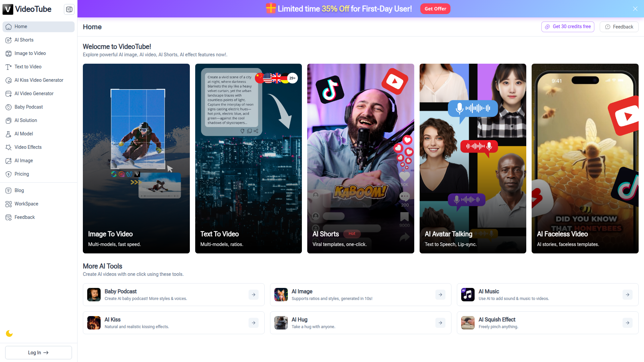Click the Baby Podcast tool thumbnail
This screenshot has height=362, width=644.
(x=94, y=295)
